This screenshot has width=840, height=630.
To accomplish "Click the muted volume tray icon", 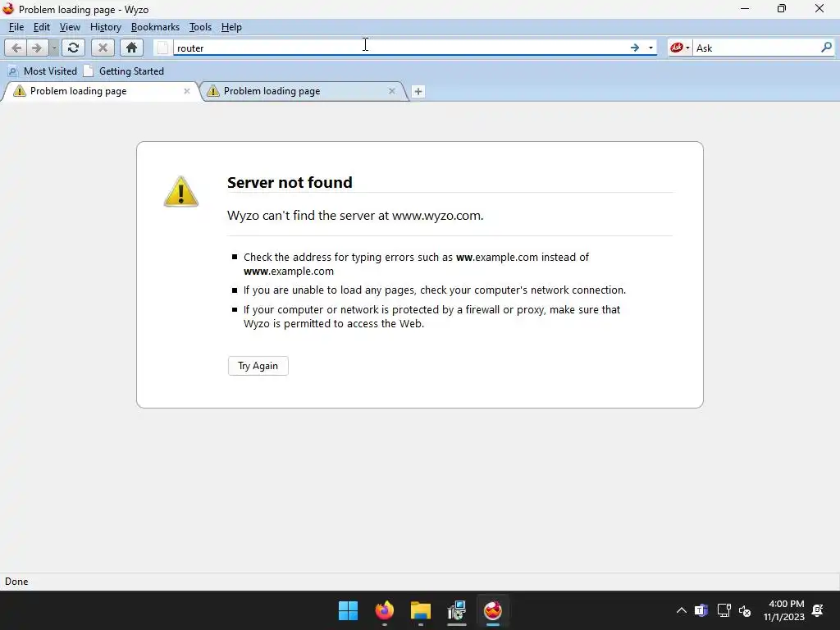I will click(745, 610).
